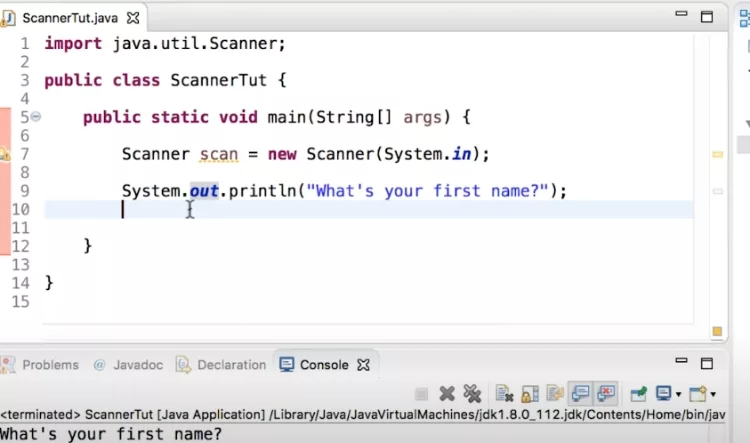This screenshot has width=750, height=443.
Task: Click the Remove Launch X icon in Console
Action: click(x=448, y=394)
